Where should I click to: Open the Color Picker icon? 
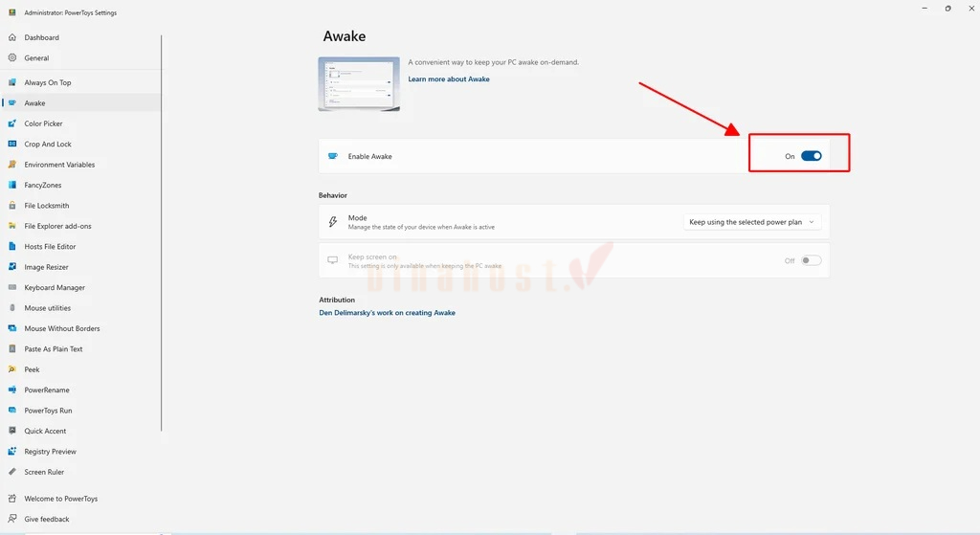click(11, 123)
